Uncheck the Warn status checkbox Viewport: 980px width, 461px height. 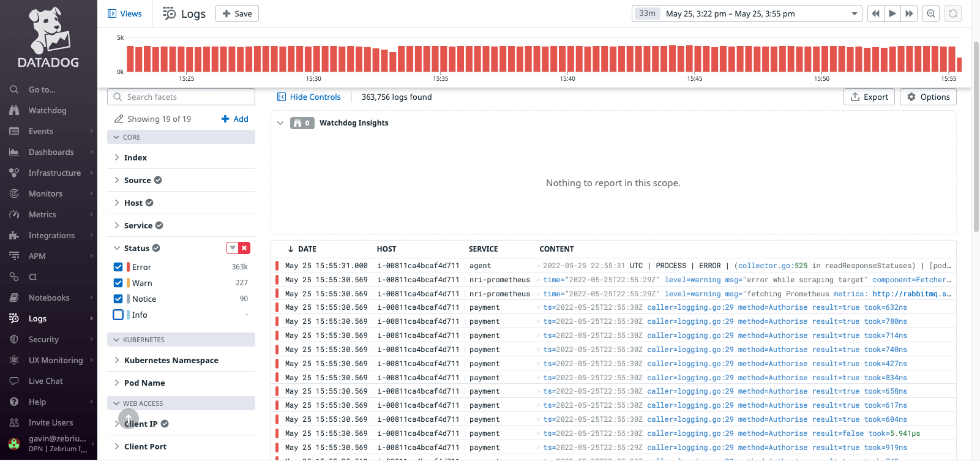pos(118,283)
